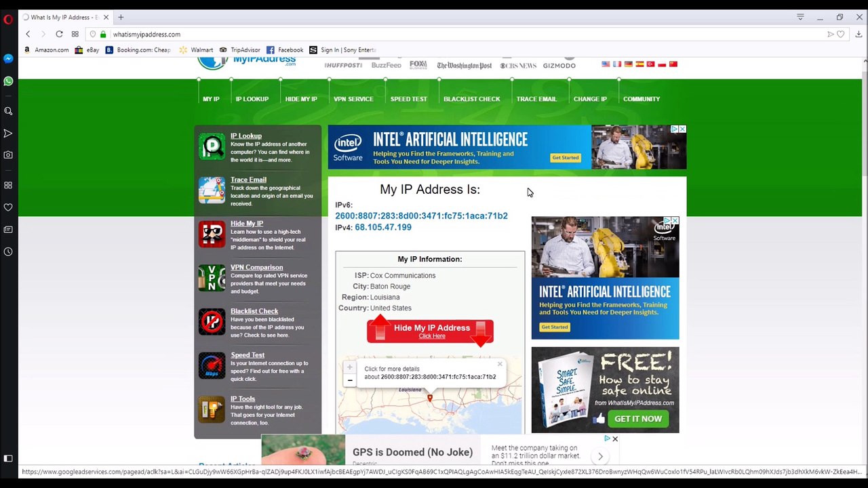
Task: Click the IP Tools sidebar link
Action: pyautogui.click(x=243, y=399)
